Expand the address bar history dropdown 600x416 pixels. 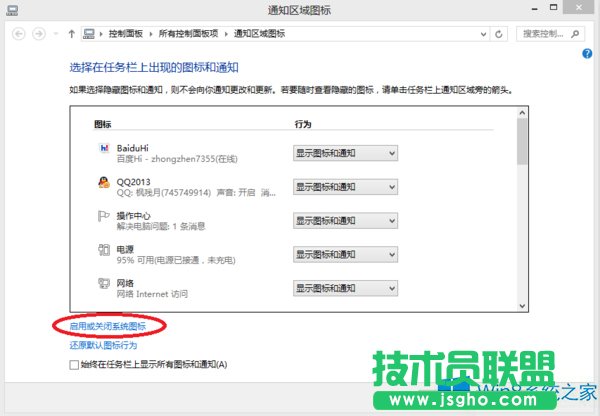pyautogui.click(x=483, y=34)
